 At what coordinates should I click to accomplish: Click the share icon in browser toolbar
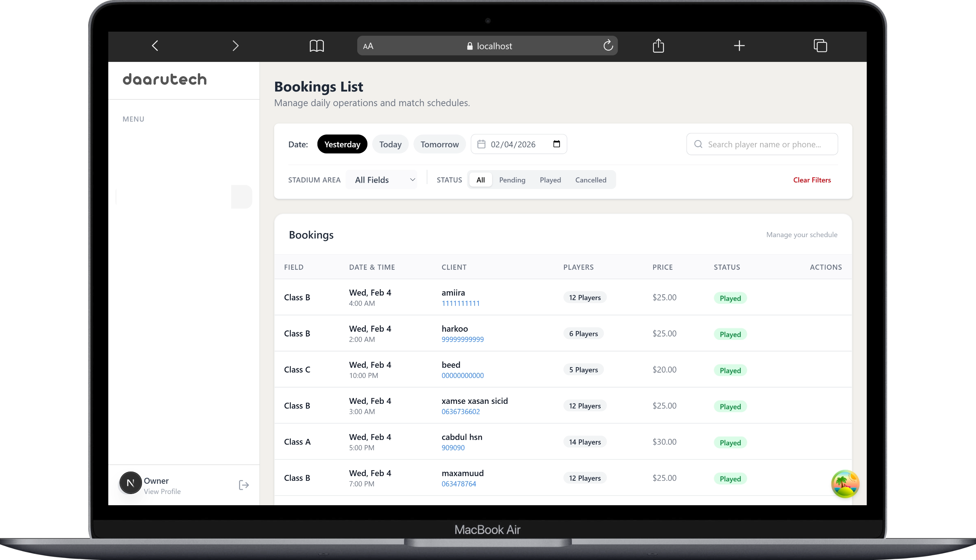[x=658, y=46]
